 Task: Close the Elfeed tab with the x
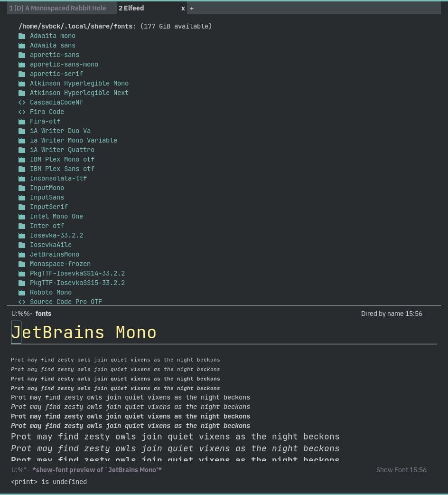tap(183, 9)
